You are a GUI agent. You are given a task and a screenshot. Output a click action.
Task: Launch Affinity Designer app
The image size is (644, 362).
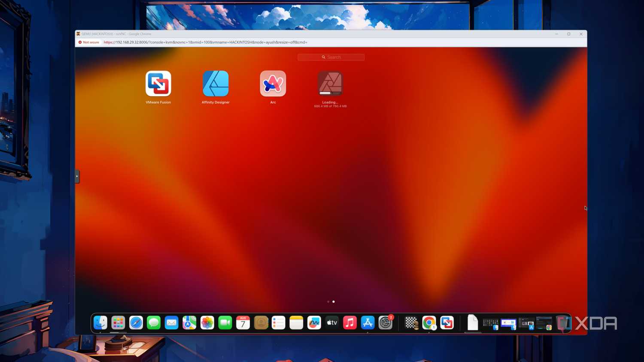tap(216, 84)
